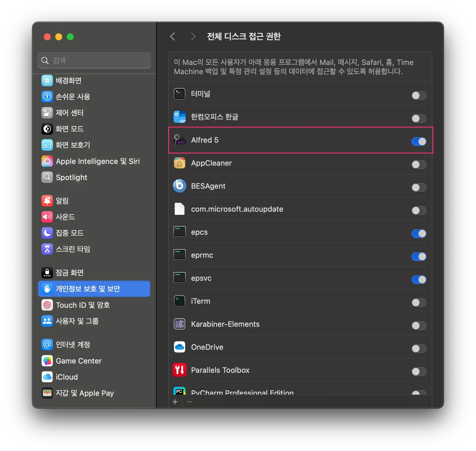Viewport: 476px width, 451px height.
Task: Disable full disk access for Alfred 5
Action: pyautogui.click(x=419, y=142)
